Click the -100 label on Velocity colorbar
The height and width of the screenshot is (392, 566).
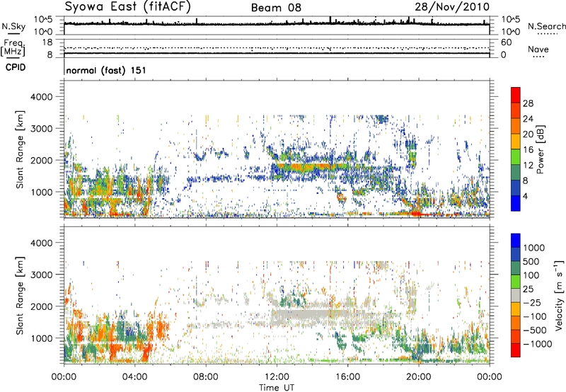[535, 316]
